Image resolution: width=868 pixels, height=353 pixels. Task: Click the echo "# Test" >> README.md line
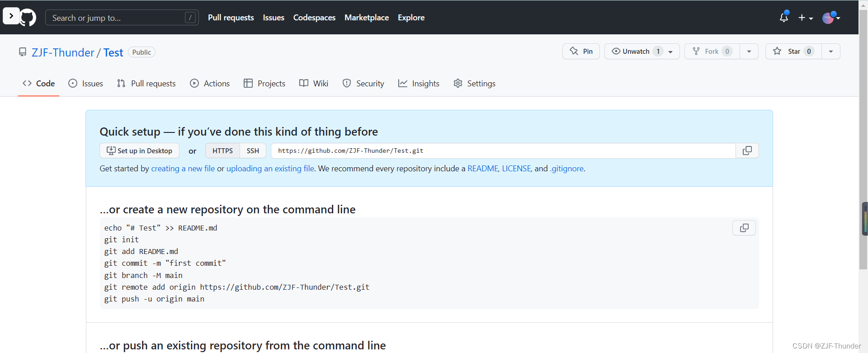[x=160, y=228]
